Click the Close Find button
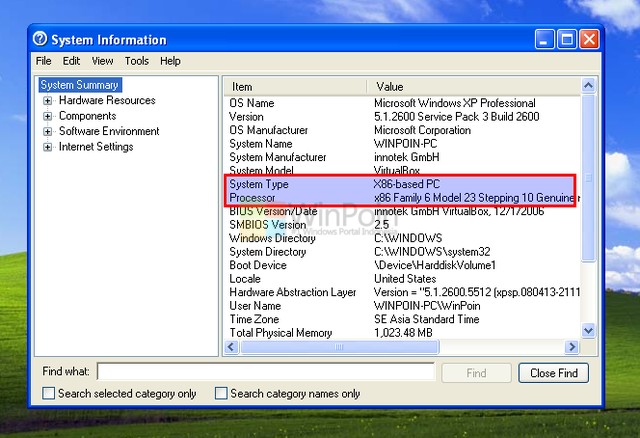 pyautogui.click(x=553, y=373)
